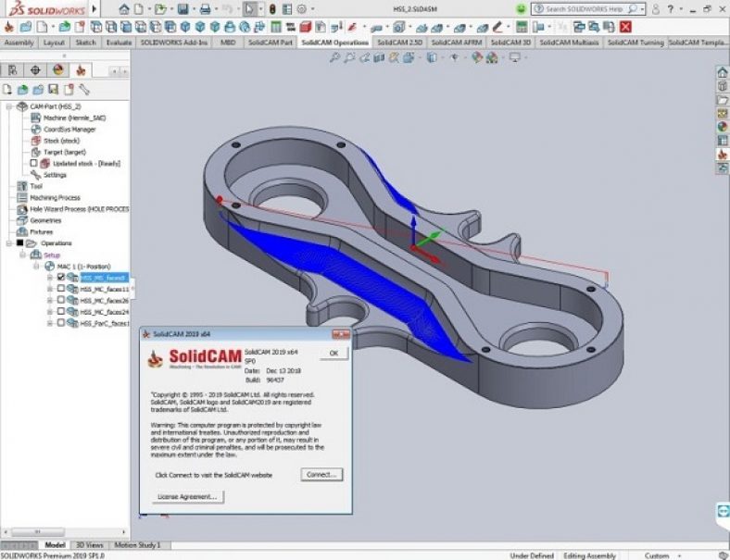
Task: Collapse the Setup tree node
Action: [22, 255]
